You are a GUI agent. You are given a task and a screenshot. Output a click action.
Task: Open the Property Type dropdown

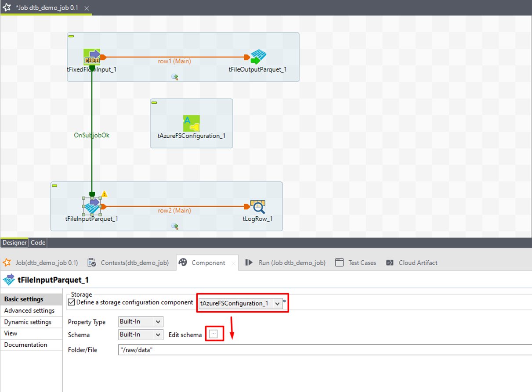pos(158,322)
